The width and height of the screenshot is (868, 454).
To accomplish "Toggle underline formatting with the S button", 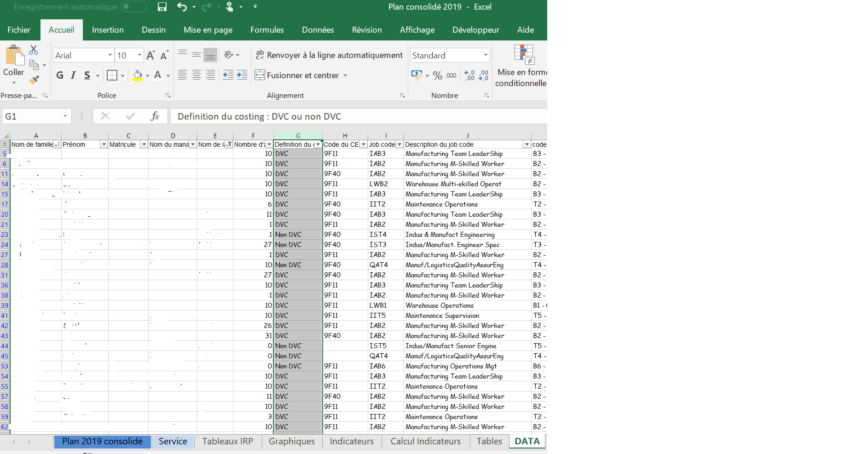I will [87, 75].
